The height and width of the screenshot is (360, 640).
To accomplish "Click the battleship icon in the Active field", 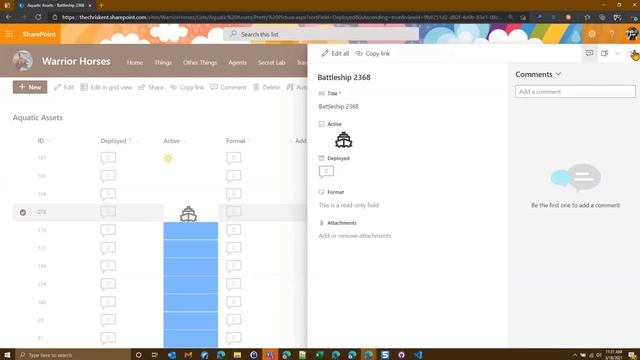I will coord(343,140).
